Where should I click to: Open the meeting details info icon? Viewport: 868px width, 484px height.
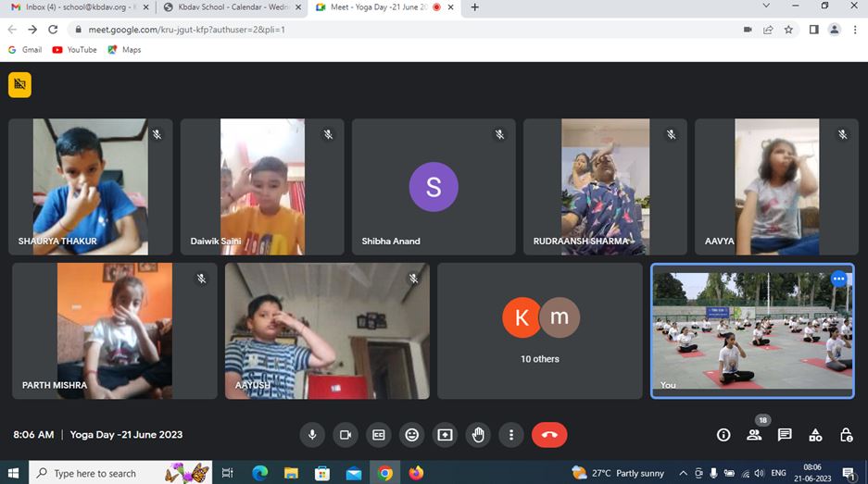(x=723, y=435)
